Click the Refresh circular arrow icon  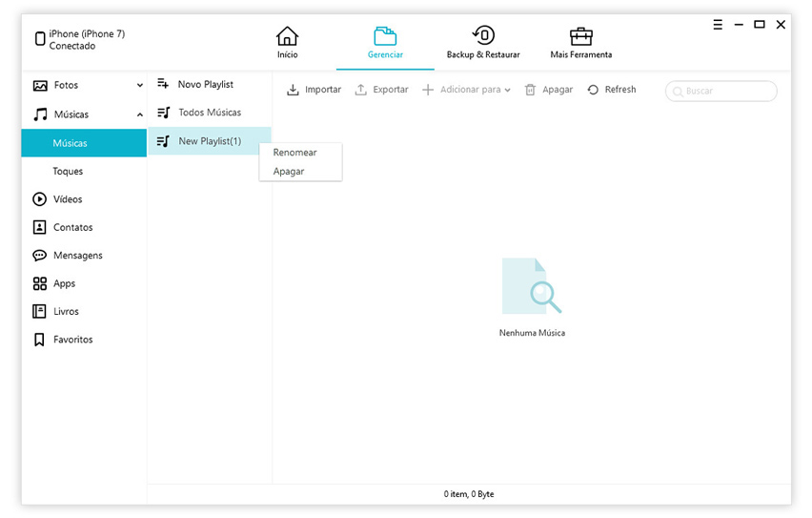(x=593, y=90)
